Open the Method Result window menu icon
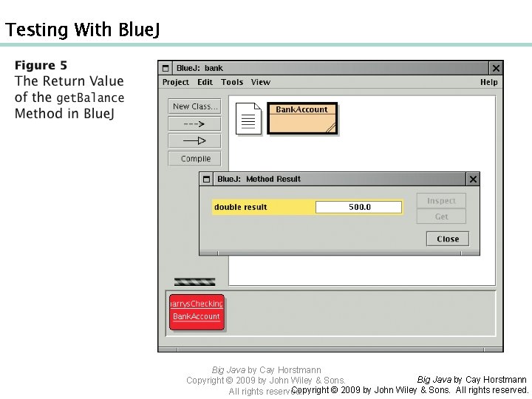 (x=206, y=179)
